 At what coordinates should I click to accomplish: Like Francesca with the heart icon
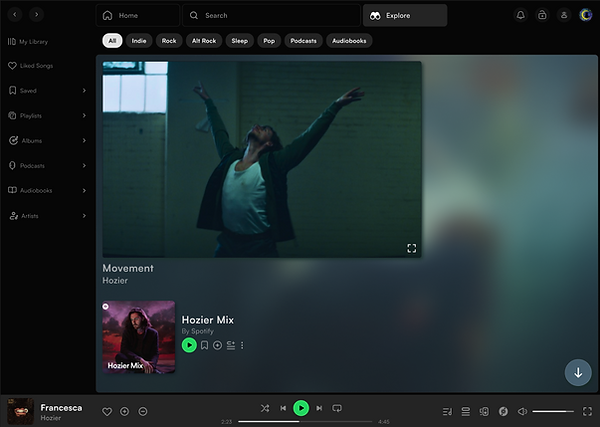coord(107,411)
